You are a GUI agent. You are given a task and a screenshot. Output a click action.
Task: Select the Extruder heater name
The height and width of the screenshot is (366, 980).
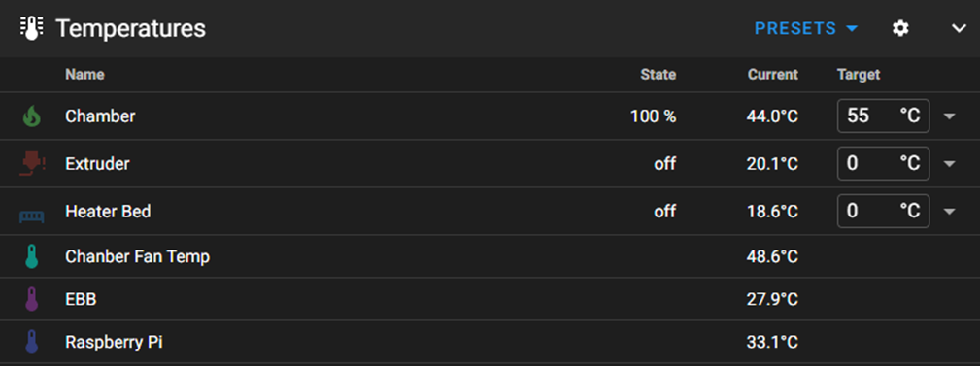(x=97, y=164)
